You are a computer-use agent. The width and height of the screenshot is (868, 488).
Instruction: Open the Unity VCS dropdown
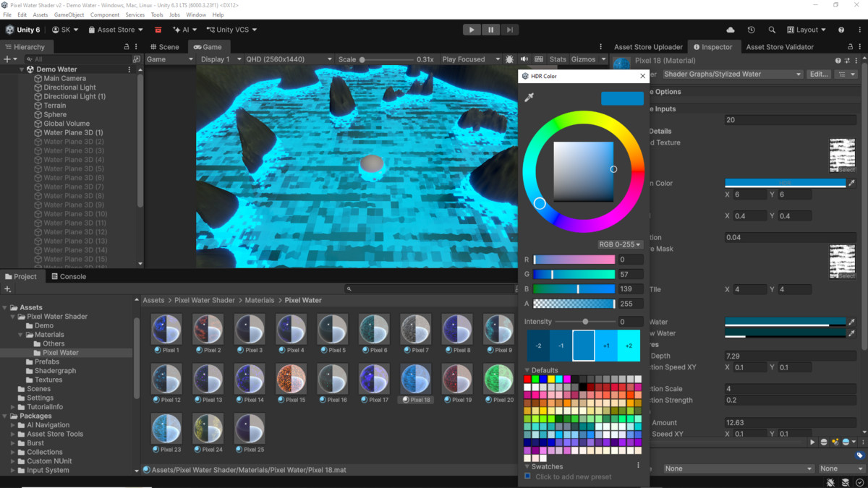tap(231, 30)
